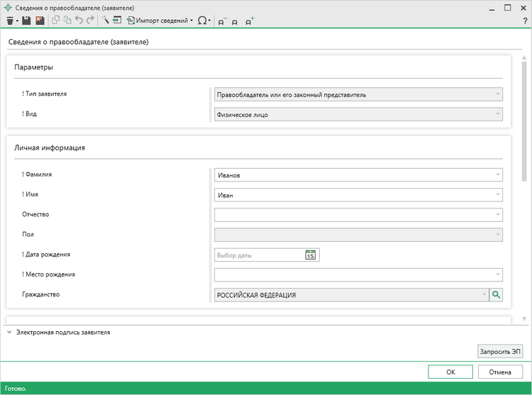Click the ! Фамилия label text
Viewport: 532px width, 395px height.
coord(37,174)
